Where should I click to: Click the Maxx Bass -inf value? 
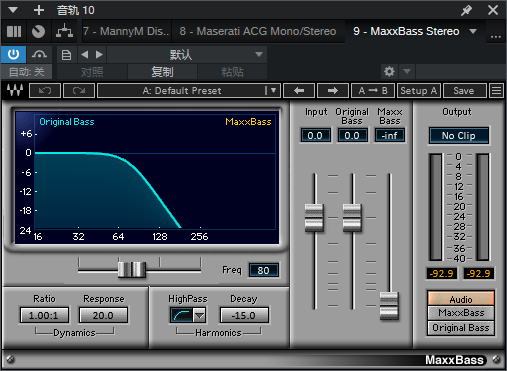(x=390, y=136)
